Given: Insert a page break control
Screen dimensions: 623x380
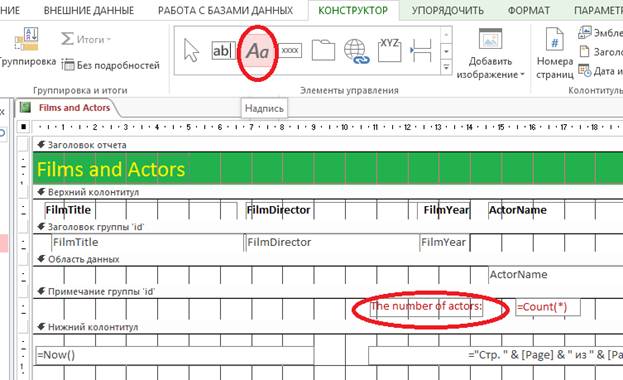Looking at the screenshot, I should (421, 50).
